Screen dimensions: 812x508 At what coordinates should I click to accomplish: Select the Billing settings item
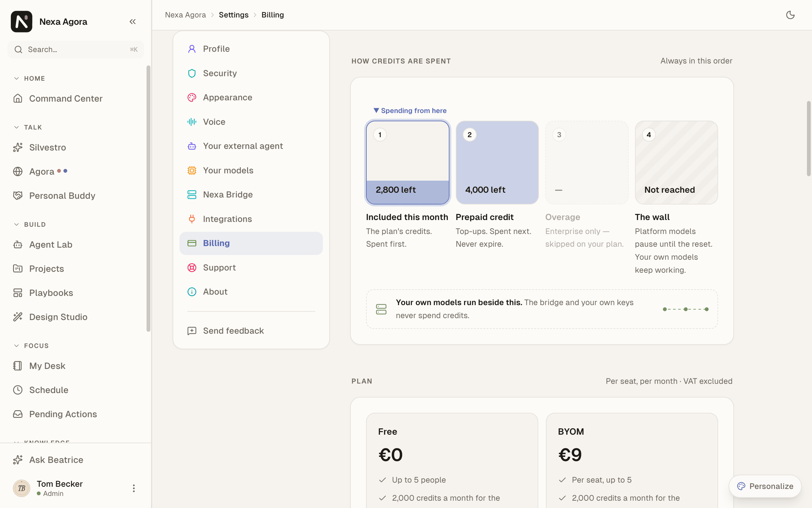[251, 243]
